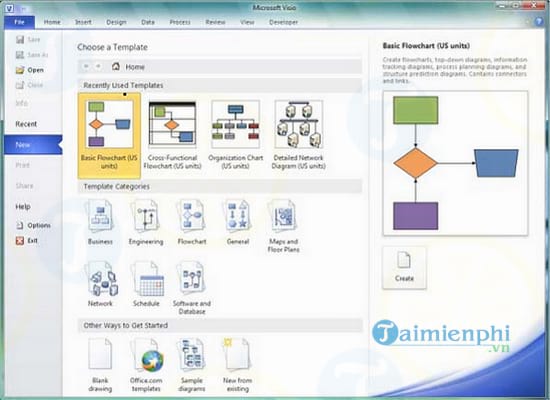Click Save As in the backstage menu
550x400 pixels.
click(32, 55)
